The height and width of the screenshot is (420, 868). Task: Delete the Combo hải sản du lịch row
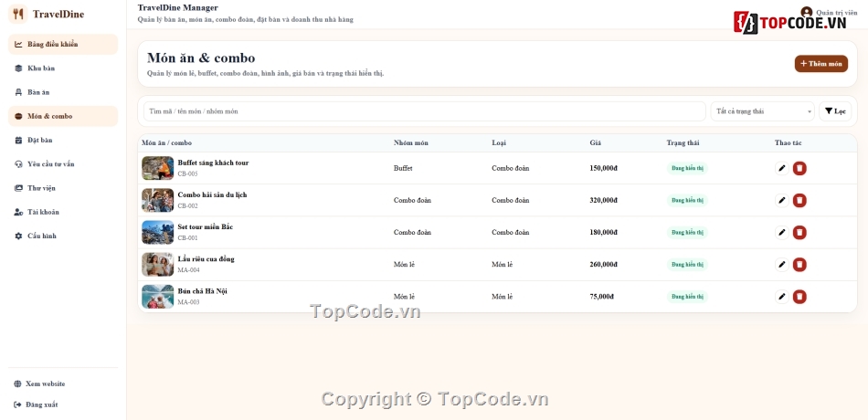coord(799,200)
